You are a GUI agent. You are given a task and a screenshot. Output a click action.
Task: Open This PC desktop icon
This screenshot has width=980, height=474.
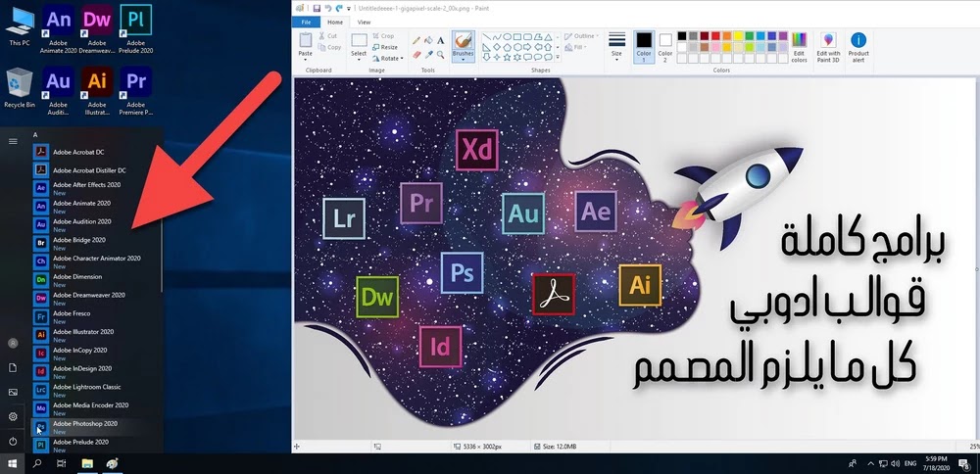tap(20, 26)
